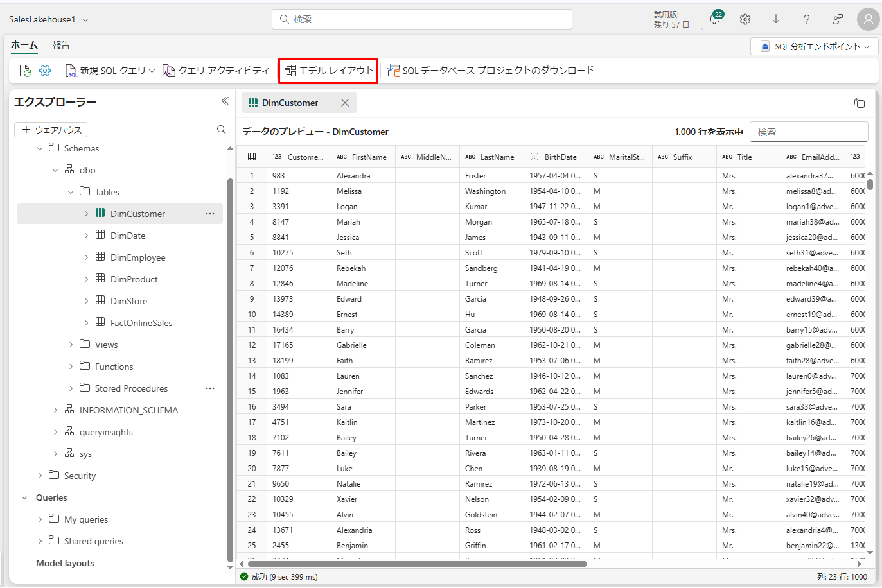This screenshot has width=882, height=588.
Task: Select the ホーム tab
Action: (x=24, y=45)
